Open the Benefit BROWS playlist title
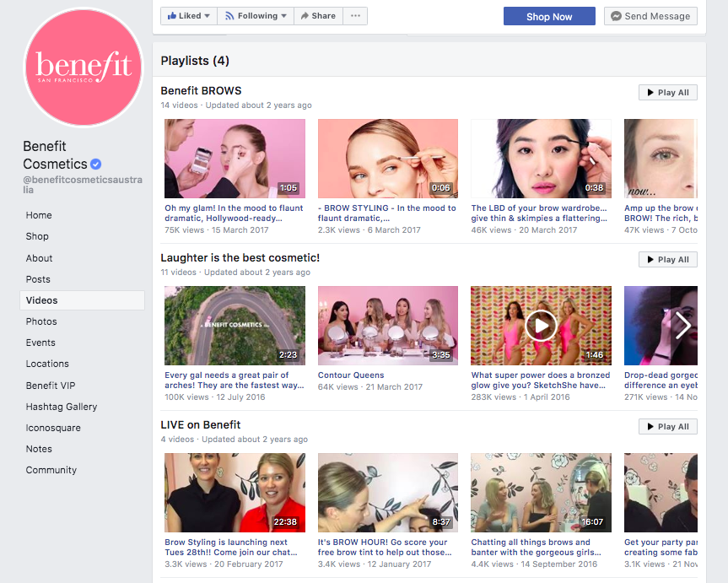Viewport: 728px width, 583px height. point(201,90)
